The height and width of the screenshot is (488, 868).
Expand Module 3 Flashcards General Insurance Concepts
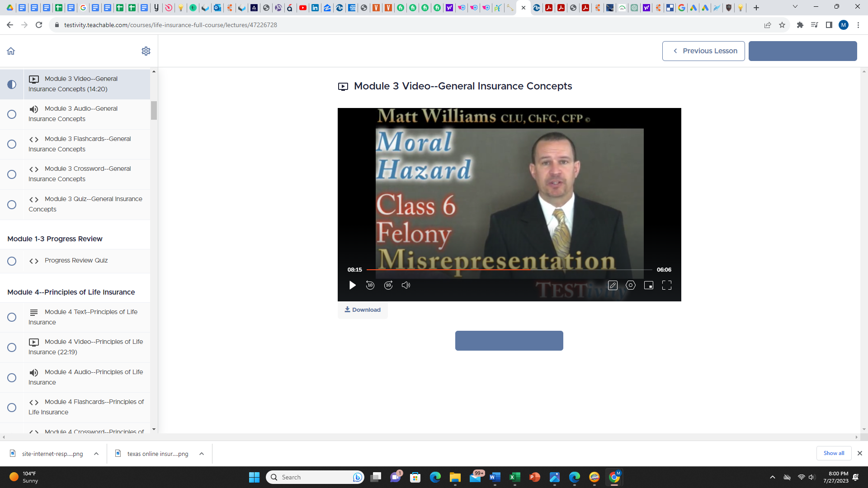79,144
